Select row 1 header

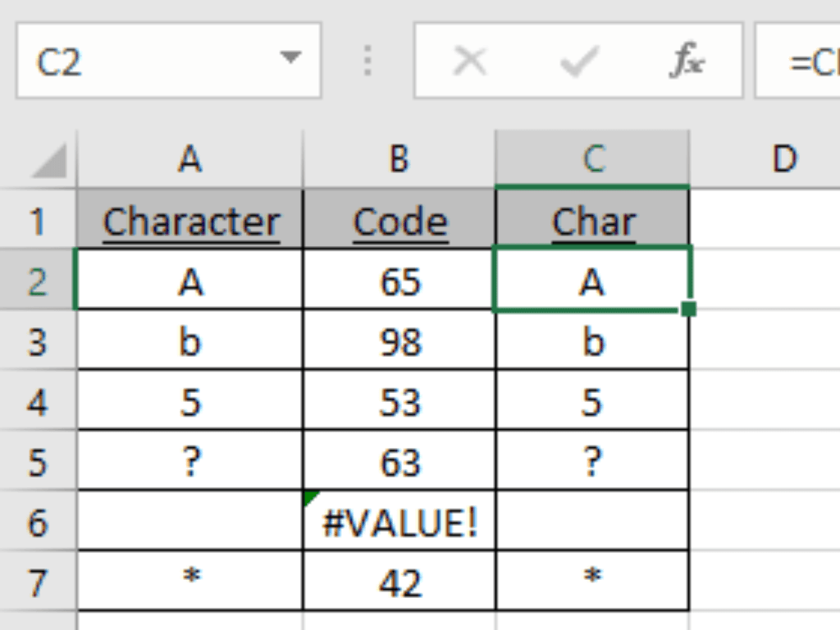[x=38, y=221]
